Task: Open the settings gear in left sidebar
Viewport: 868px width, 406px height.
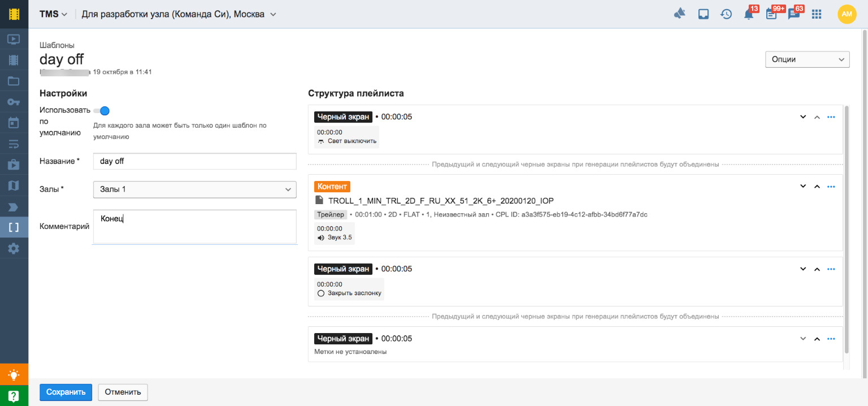Action: click(x=14, y=248)
